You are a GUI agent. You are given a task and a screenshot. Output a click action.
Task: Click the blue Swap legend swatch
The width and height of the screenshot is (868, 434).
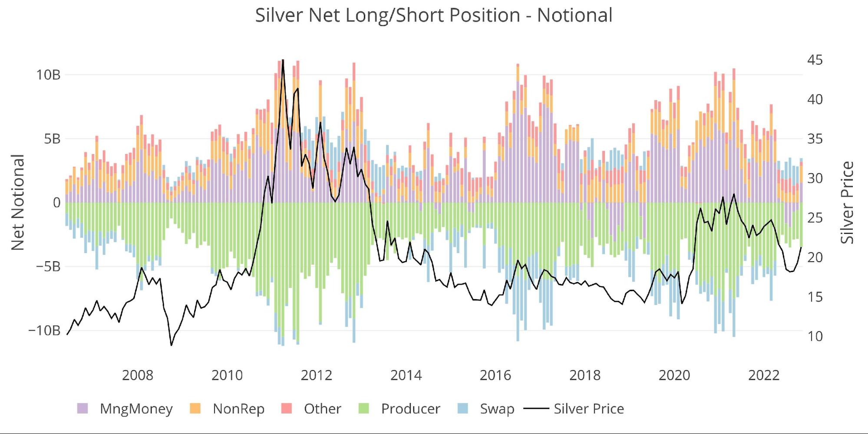[x=463, y=408]
